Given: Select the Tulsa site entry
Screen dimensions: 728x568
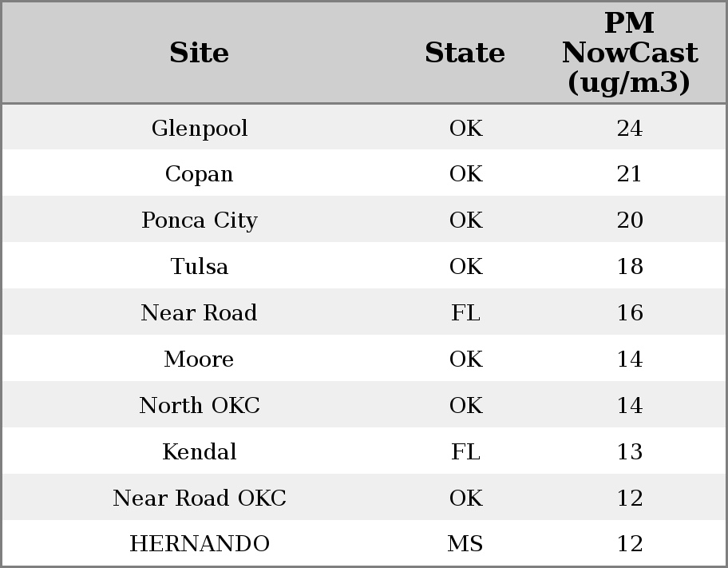Looking at the screenshot, I should [x=200, y=267].
